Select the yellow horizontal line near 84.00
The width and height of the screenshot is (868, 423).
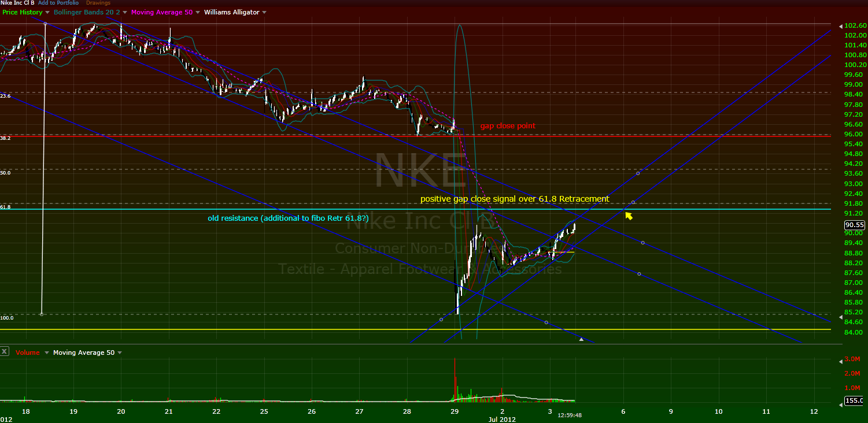coord(415,329)
